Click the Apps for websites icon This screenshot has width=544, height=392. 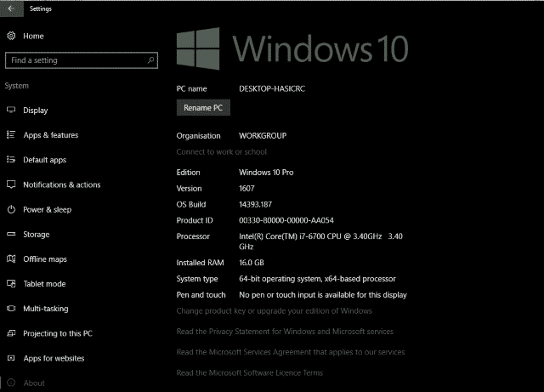(11, 358)
